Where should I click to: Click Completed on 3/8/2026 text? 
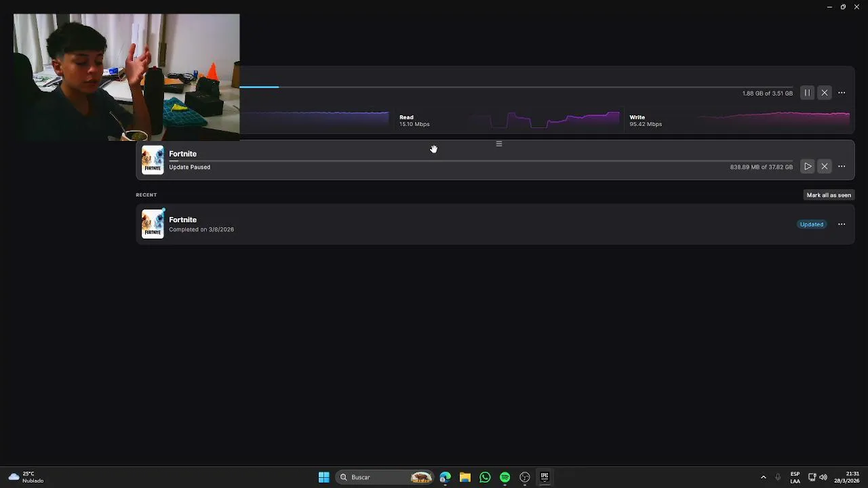click(201, 229)
